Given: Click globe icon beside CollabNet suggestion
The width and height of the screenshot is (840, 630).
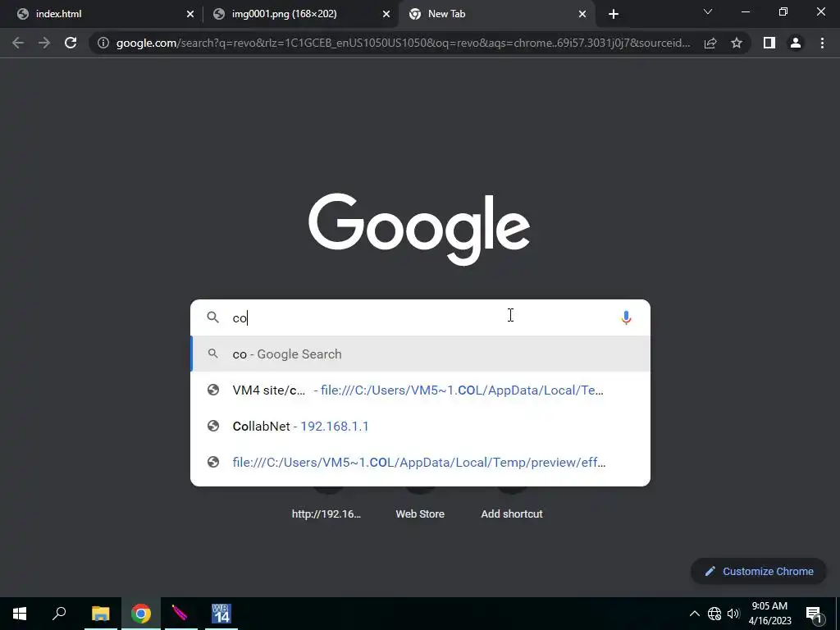Looking at the screenshot, I should point(213,426).
